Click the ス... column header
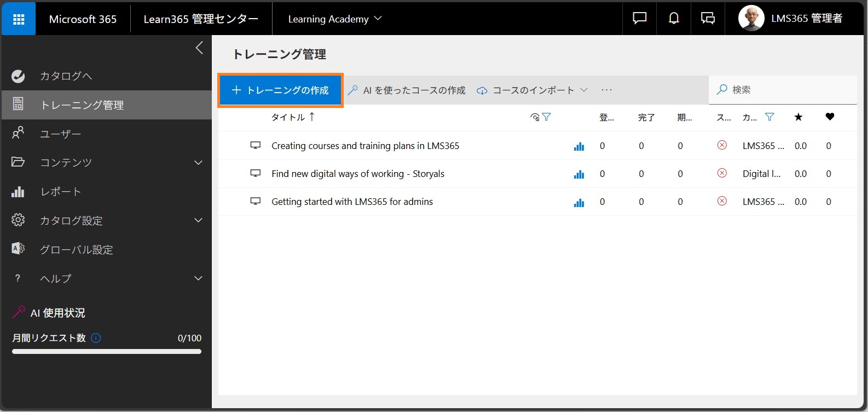This screenshot has width=868, height=412. (x=724, y=117)
